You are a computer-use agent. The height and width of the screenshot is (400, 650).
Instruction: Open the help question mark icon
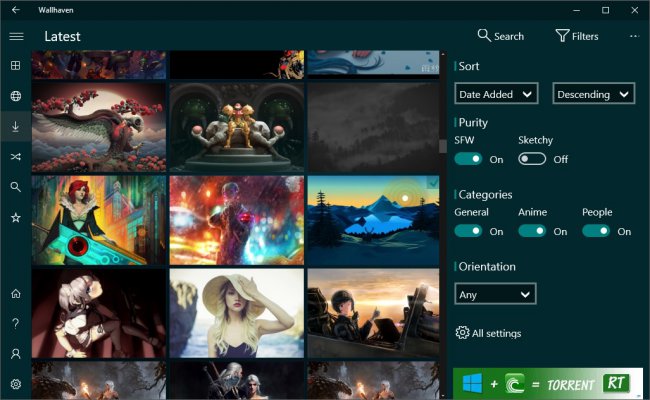pos(16,323)
